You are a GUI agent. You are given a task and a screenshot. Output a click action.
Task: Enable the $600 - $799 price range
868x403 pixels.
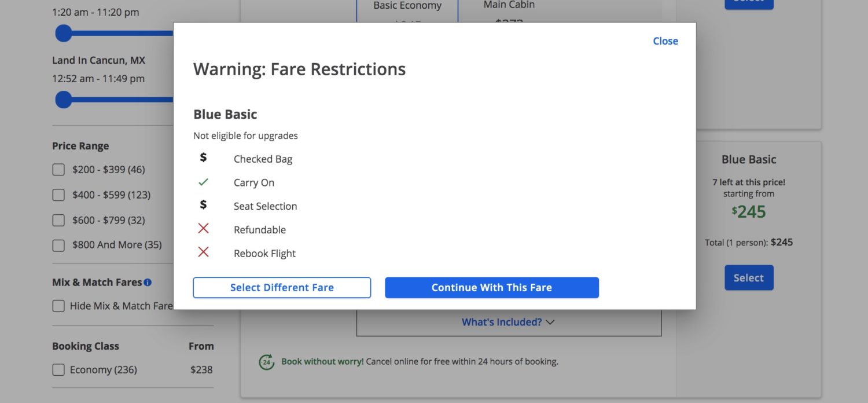coord(58,220)
